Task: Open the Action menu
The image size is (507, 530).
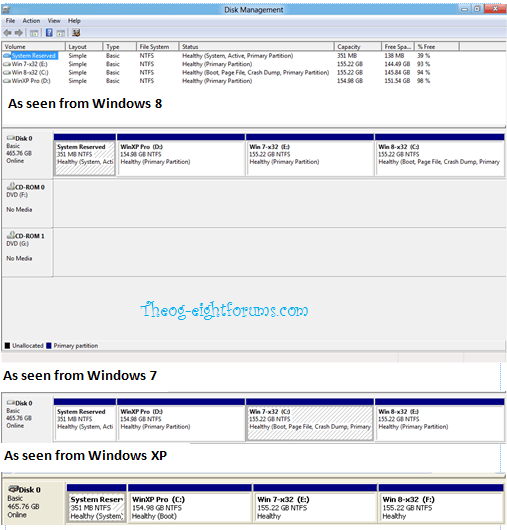Action: [x=31, y=21]
